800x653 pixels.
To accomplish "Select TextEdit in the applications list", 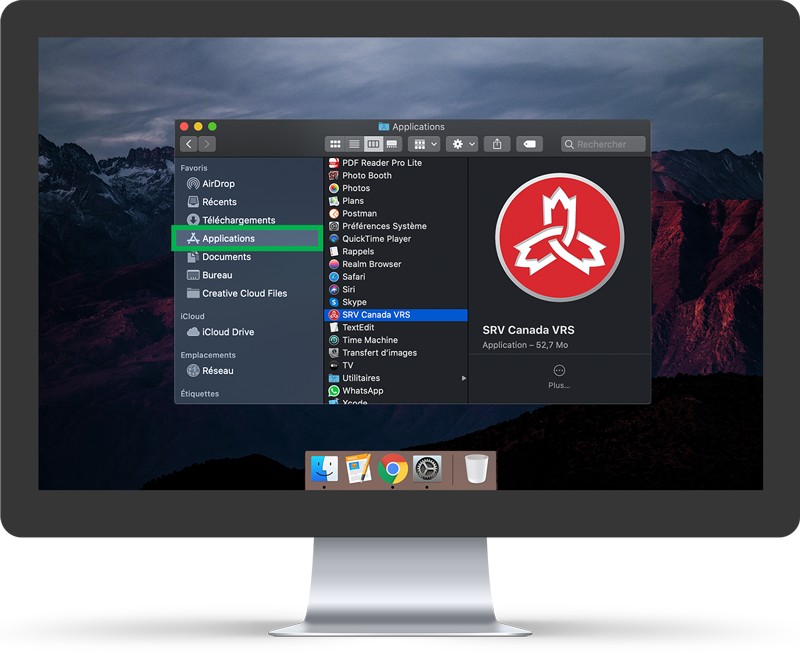I will tap(396, 328).
